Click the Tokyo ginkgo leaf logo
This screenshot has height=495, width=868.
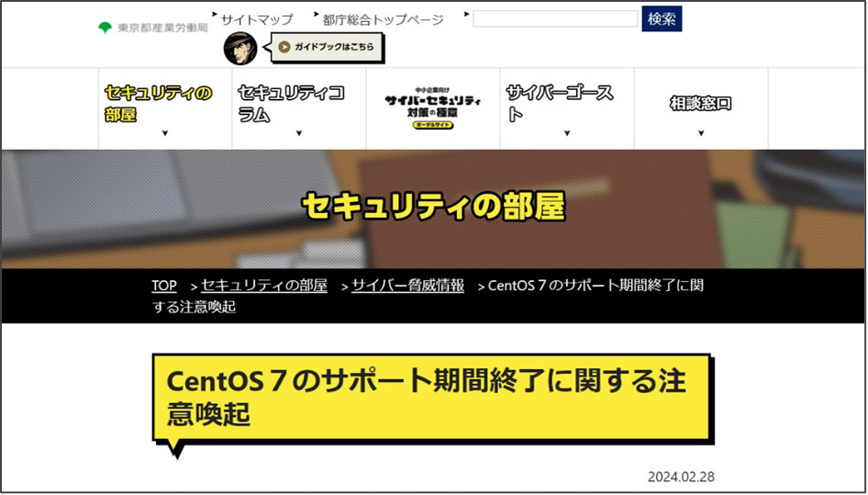(106, 28)
